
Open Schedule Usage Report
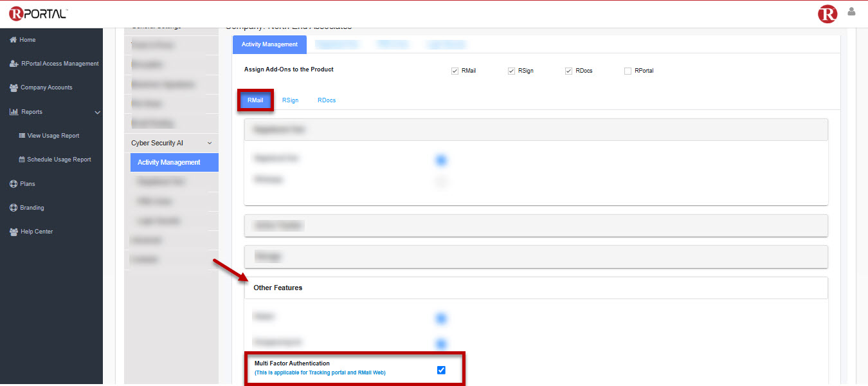point(59,160)
